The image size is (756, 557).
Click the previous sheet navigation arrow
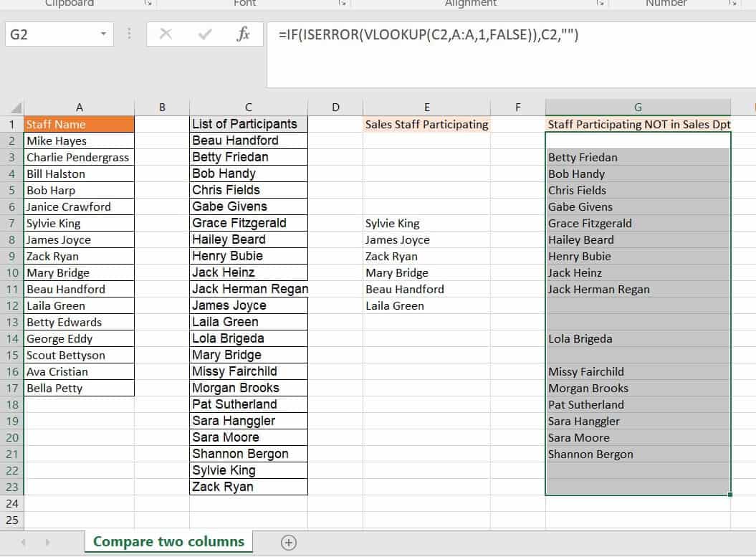click(24, 543)
